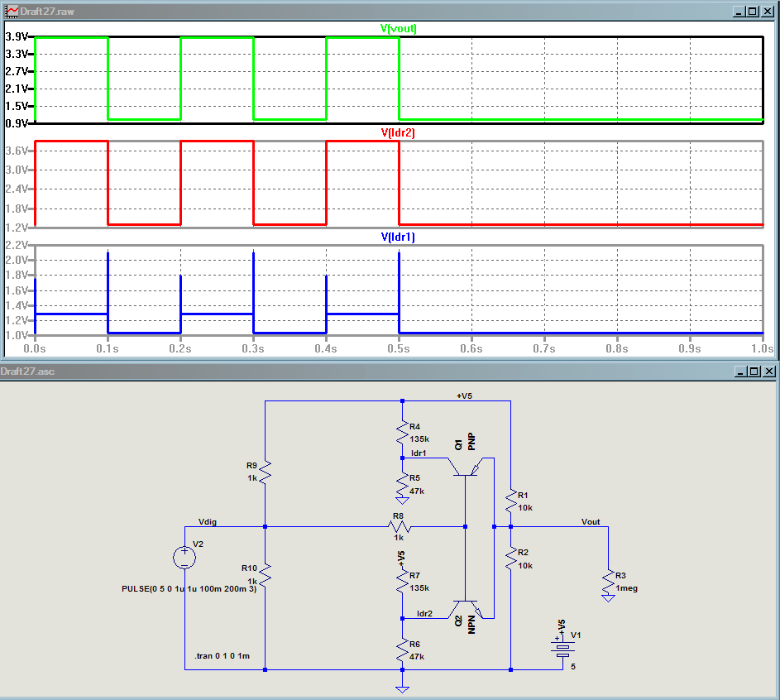Click the V(ldr1) trace label

(x=398, y=237)
